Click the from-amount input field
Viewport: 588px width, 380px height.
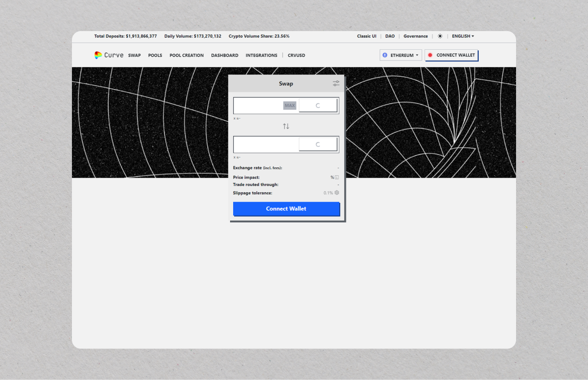tap(258, 106)
